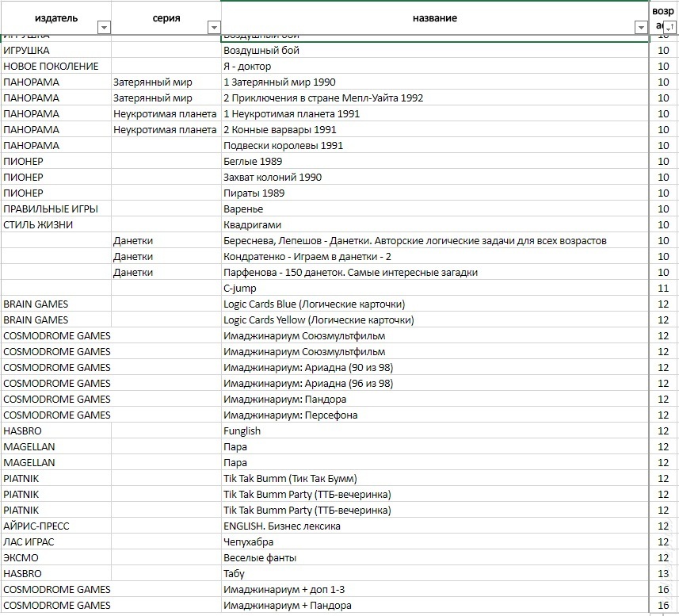This screenshot has height=616, width=679.
Task: Select cell 'ПРАВИЛЬНЫЕ ИГРЫ'
Action: [56, 209]
